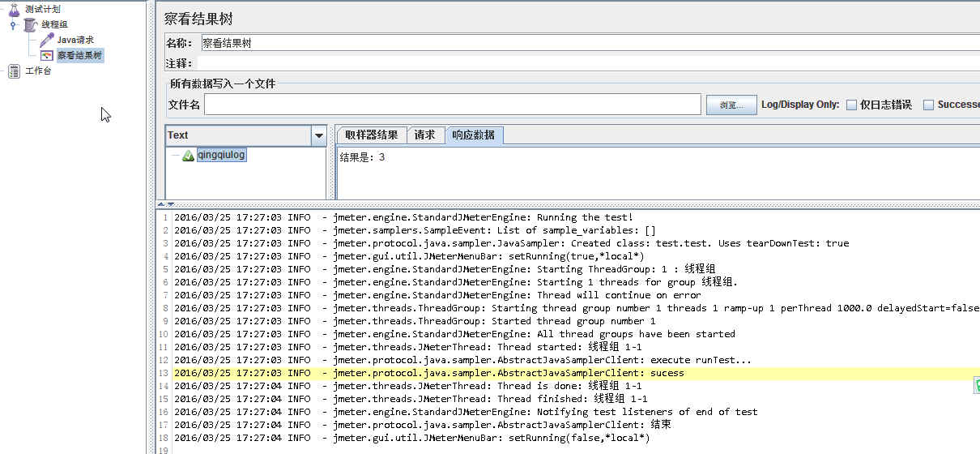This screenshot has width=980, height=454.
Task: Open the Text renderer dropdown
Action: coord(319,136)
